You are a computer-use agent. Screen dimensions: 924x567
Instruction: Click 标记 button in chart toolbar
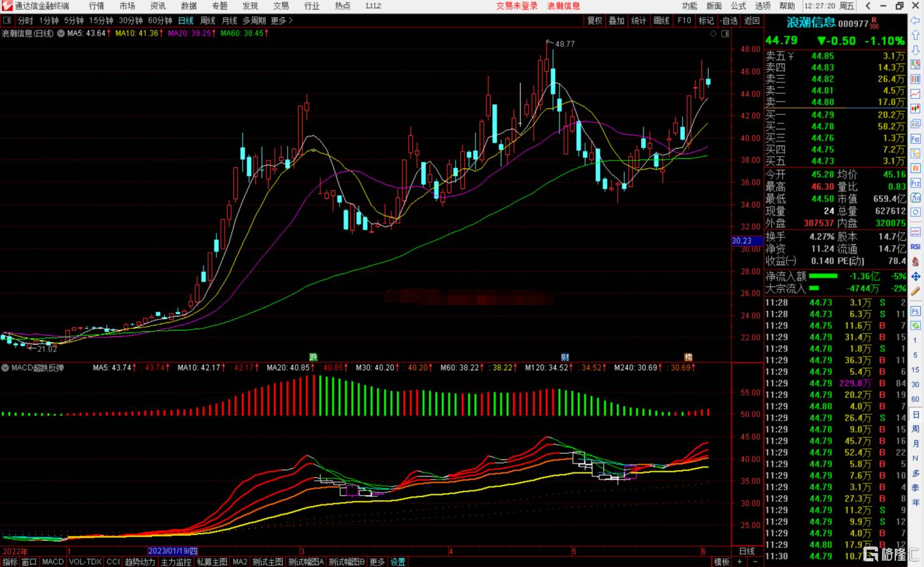coord(707,21)
